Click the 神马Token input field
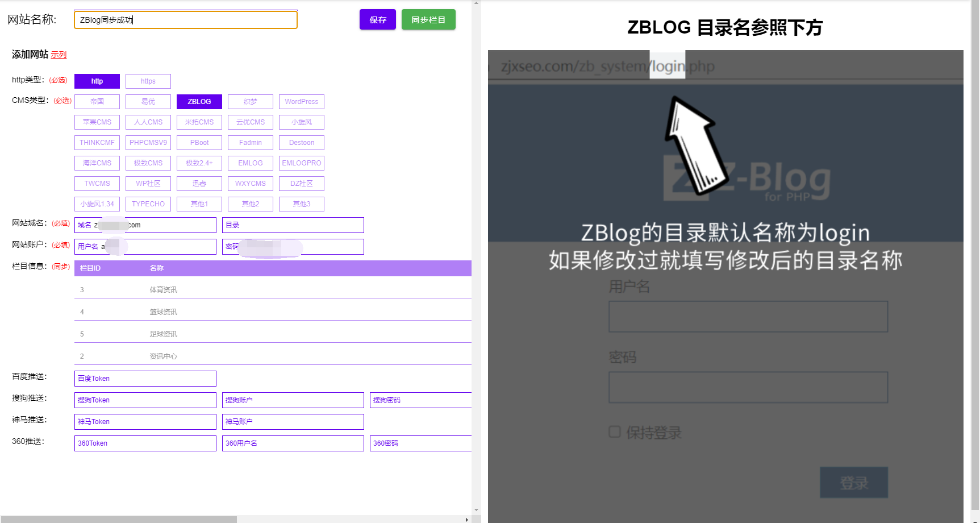 point(145,422)
